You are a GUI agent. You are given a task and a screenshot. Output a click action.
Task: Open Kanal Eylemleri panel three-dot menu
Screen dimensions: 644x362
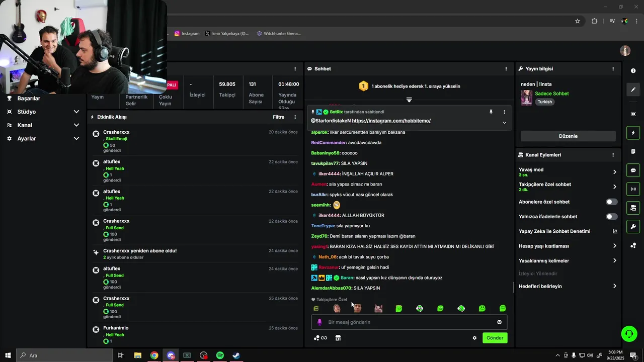click(613, 155)
